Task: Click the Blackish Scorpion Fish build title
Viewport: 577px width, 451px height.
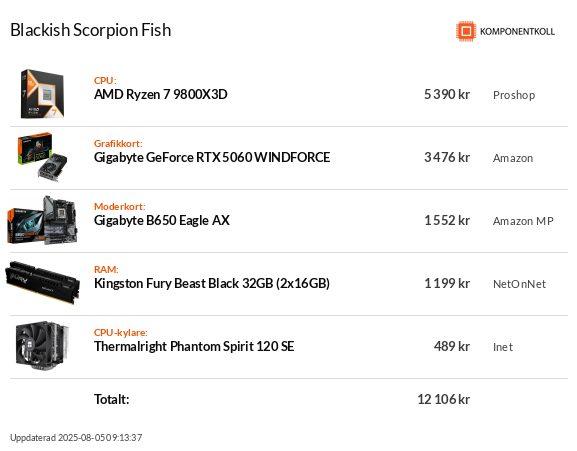Action: pyautogui.click(x=91, y=30)
